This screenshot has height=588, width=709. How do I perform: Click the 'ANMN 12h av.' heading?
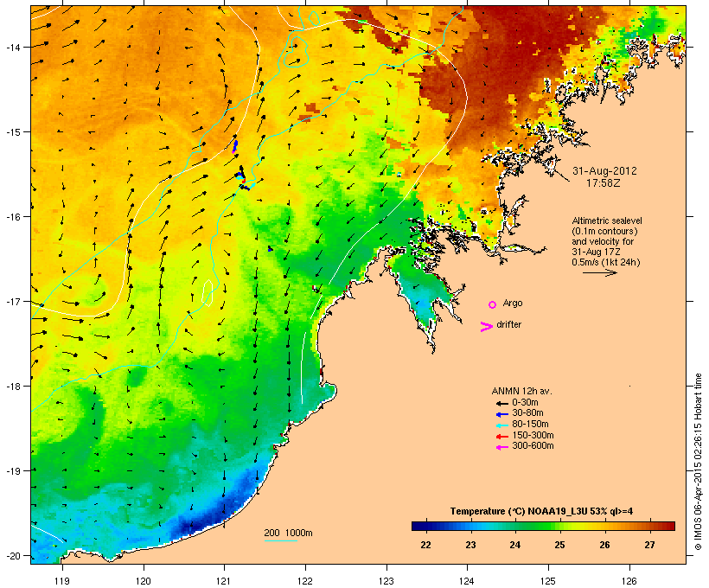tap(521, 391)
